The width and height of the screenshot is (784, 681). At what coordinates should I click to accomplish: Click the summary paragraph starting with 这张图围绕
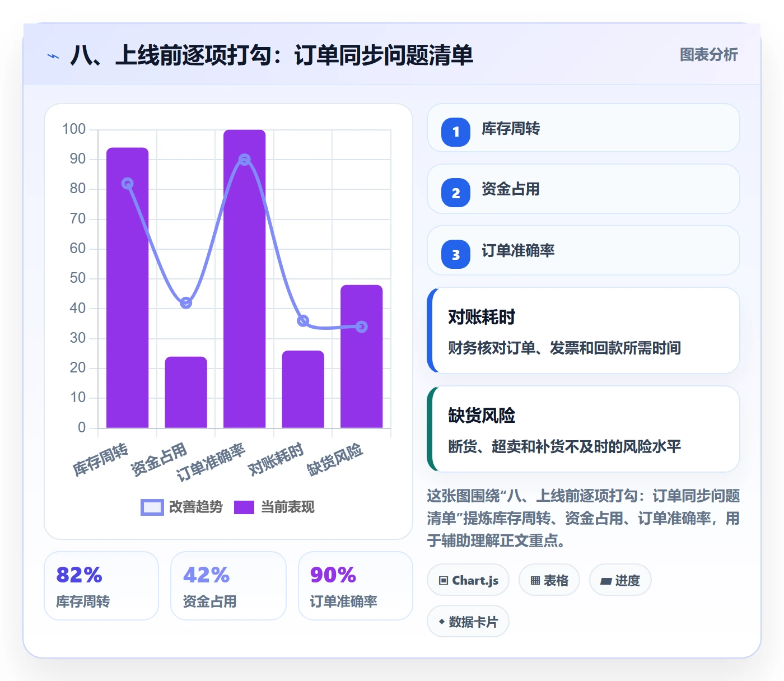584,518
